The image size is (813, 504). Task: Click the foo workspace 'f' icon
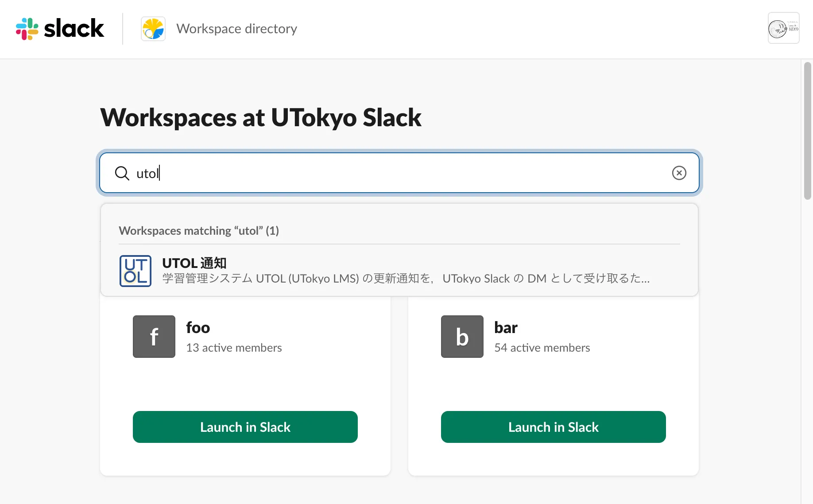click(x=154, y=337)
